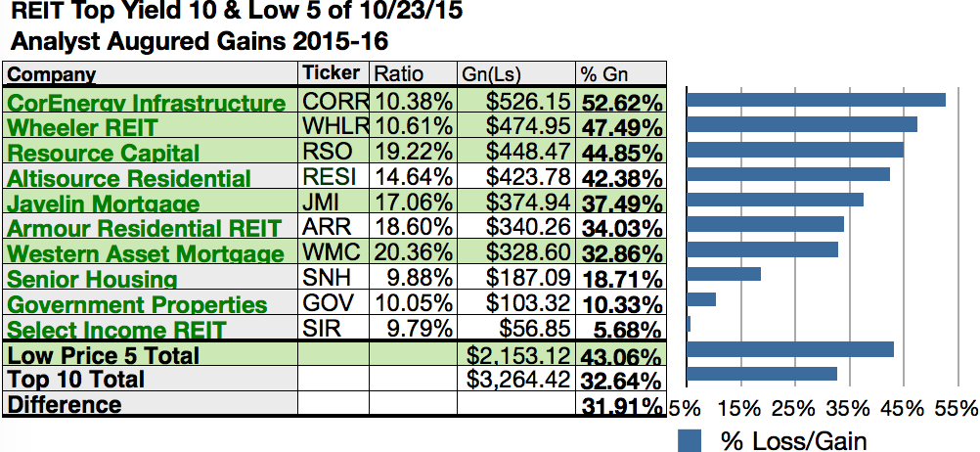Click the 31.91% Difference value cell

(x=621, y=404)
